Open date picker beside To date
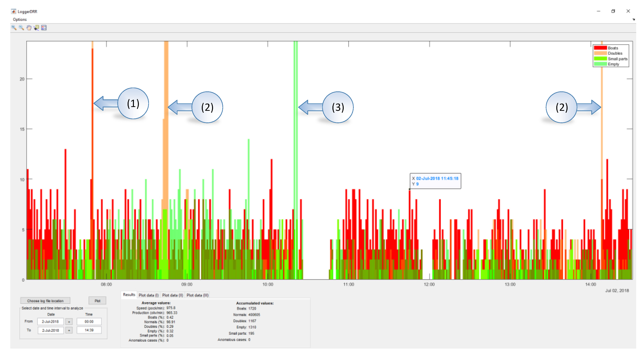 point(69,330)
